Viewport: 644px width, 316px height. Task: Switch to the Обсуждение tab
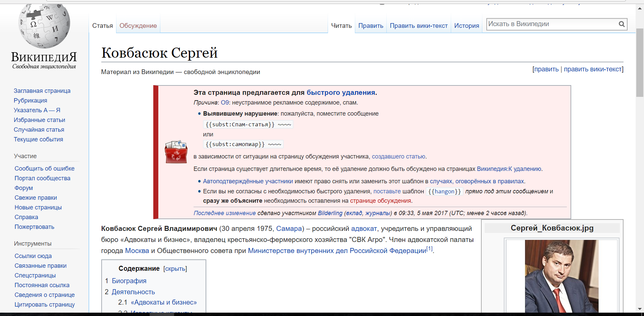tap(138, 26)
